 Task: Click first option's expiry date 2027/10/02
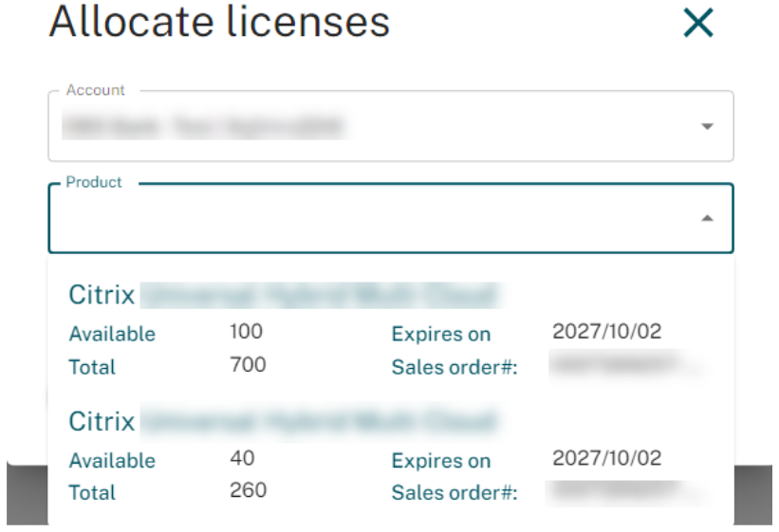click(x=606, y=332)
